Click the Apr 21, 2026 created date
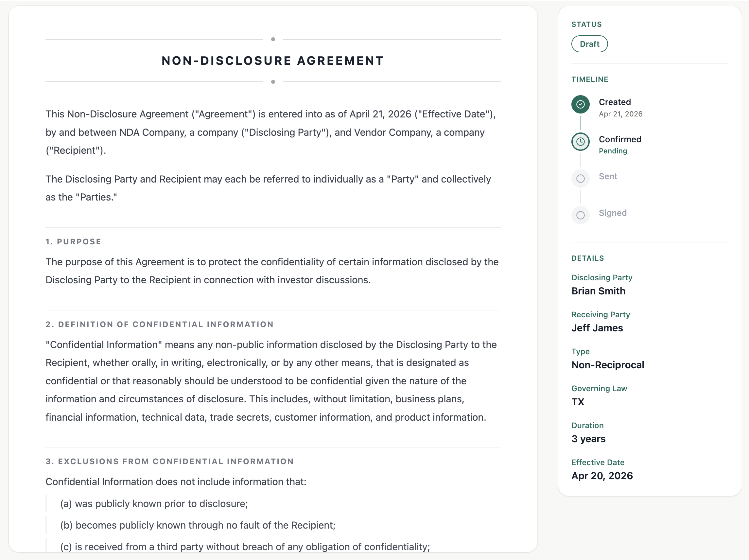This screenshot has width=749, height=560. click(620, 114)
